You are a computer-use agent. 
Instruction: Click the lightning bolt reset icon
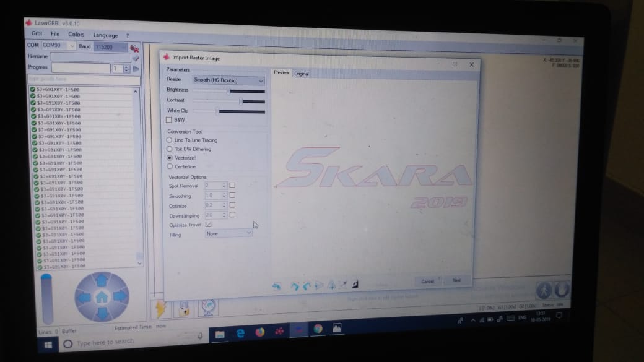[x=160, y=309]
